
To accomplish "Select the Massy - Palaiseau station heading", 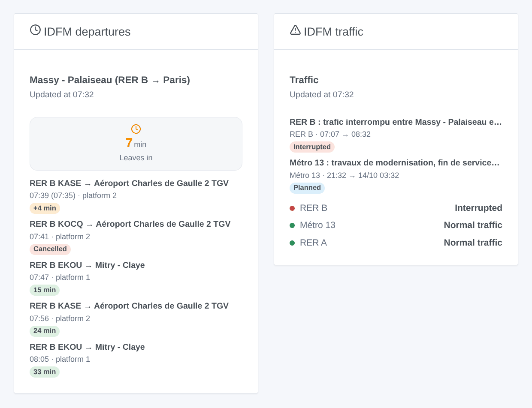I will (110, 80).
